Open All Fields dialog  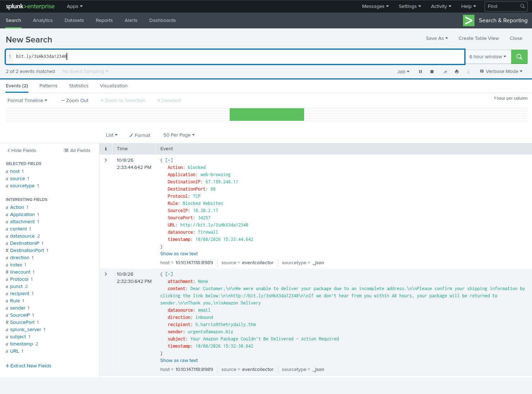77,151
